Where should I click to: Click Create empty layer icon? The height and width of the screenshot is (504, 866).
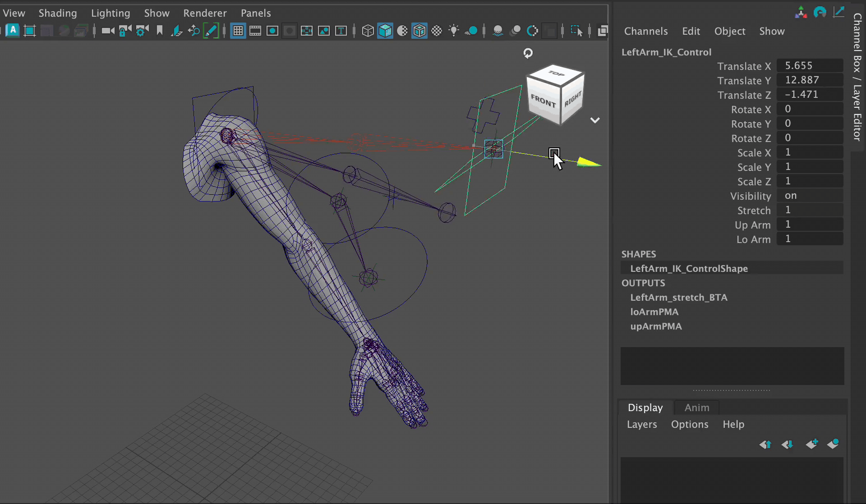812,444
